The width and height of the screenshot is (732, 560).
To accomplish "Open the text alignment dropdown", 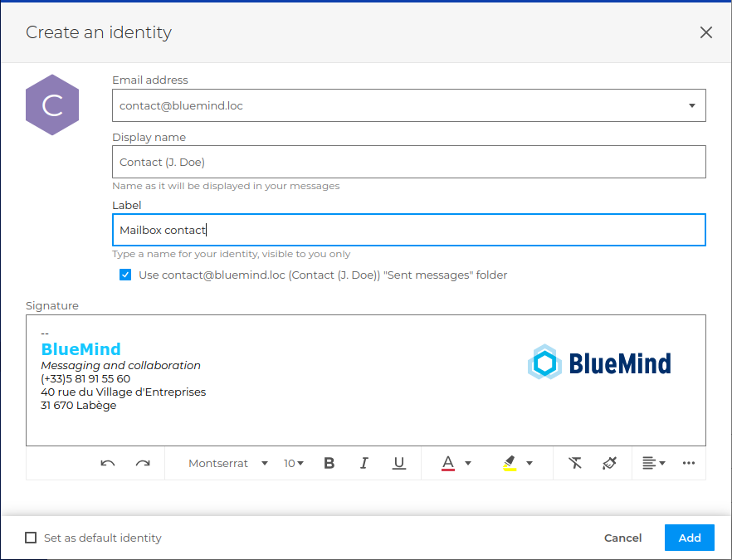I will (654, 463).
